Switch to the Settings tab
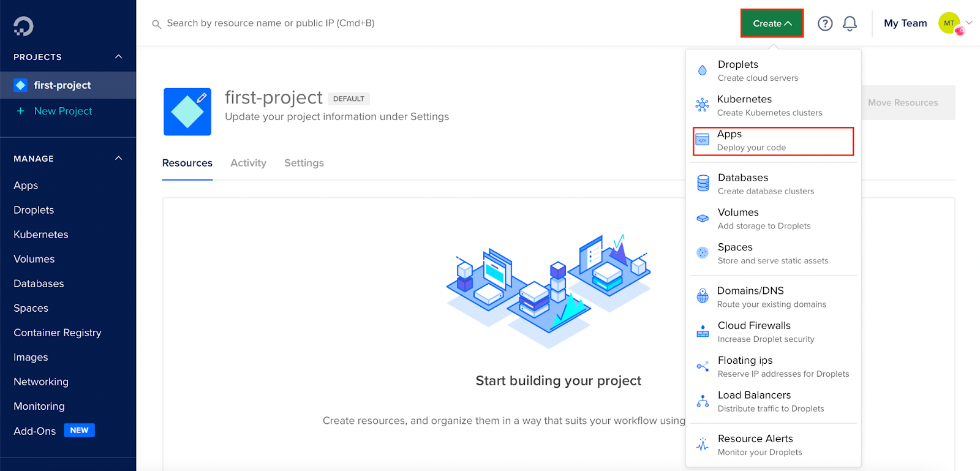Screen dimensions: 980x471 (x=304, y=163)
